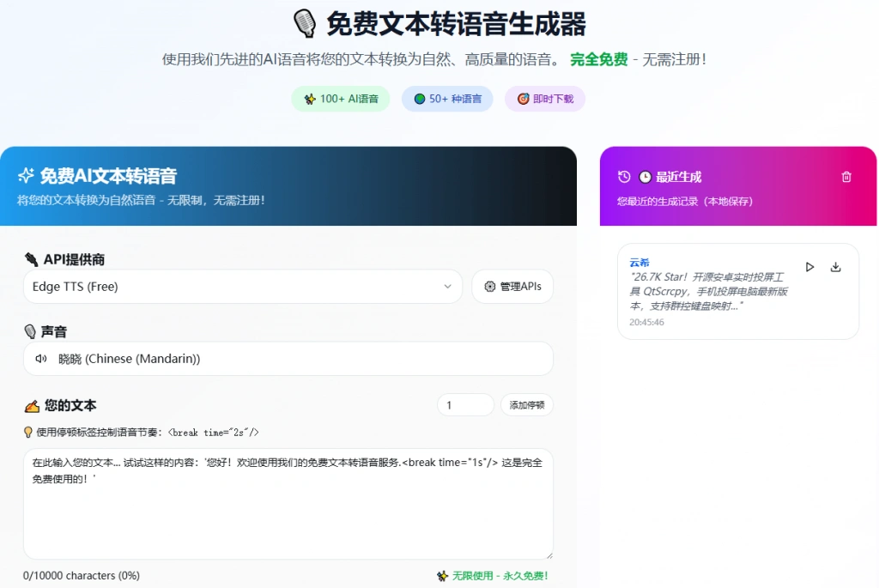Image resolution: width=879 pixels, height=588 pixels.
Task: Expand the Edge TTS provider list chevron
Action: pos(447,287)
